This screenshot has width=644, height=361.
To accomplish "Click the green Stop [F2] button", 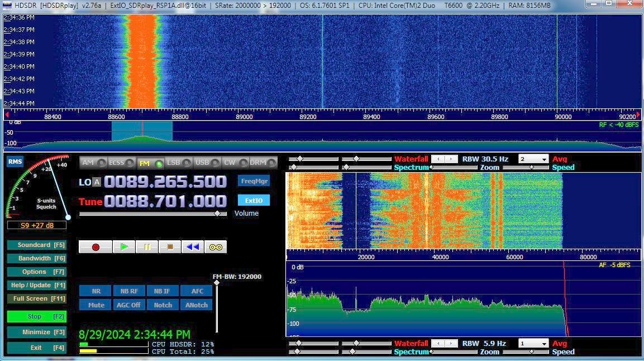I will 36,316.
